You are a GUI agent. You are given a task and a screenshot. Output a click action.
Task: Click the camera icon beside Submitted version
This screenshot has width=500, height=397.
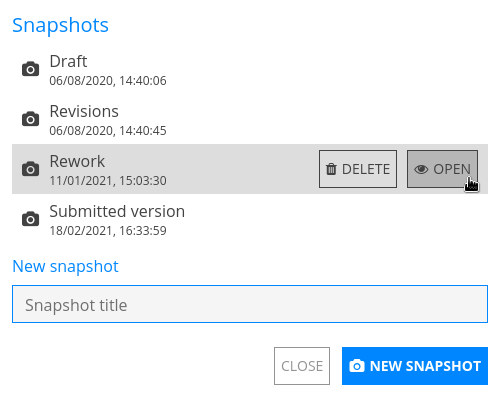click(30, 219)
